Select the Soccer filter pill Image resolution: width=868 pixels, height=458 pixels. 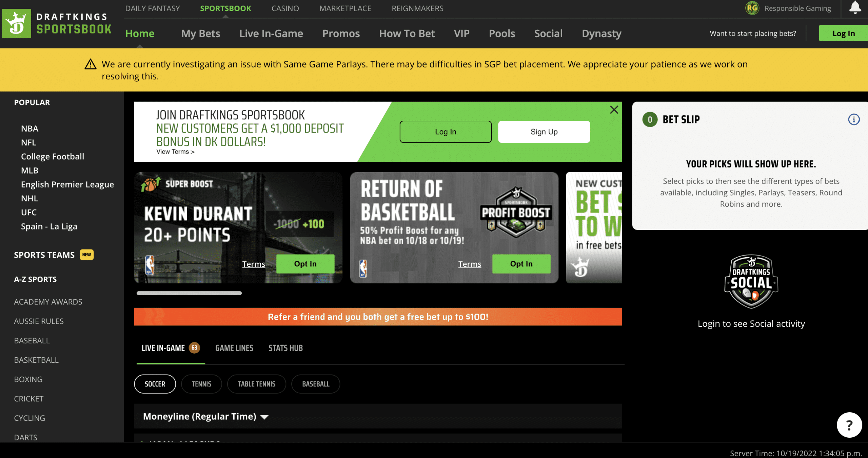[155, 384]
